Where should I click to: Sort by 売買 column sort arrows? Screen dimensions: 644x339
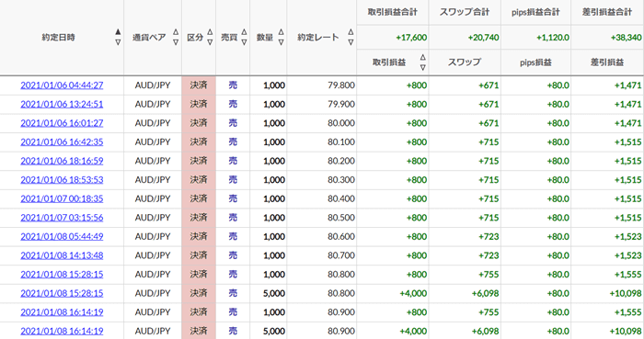click(x=244, y=37)
